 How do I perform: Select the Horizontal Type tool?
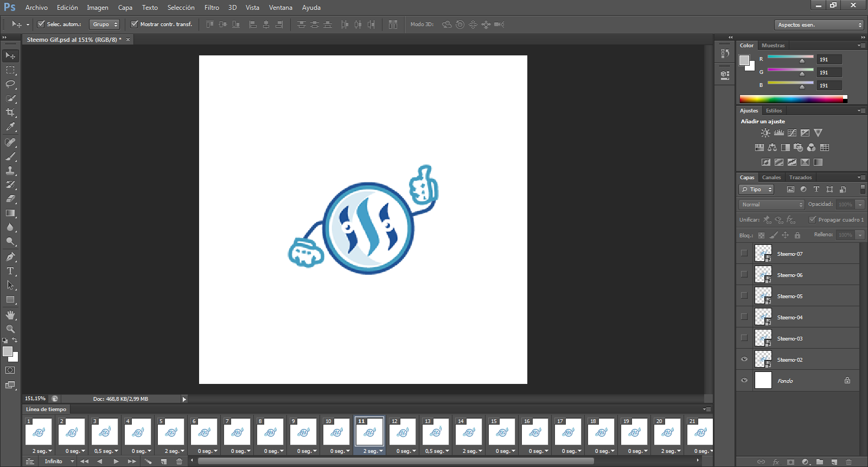(10, 271)
